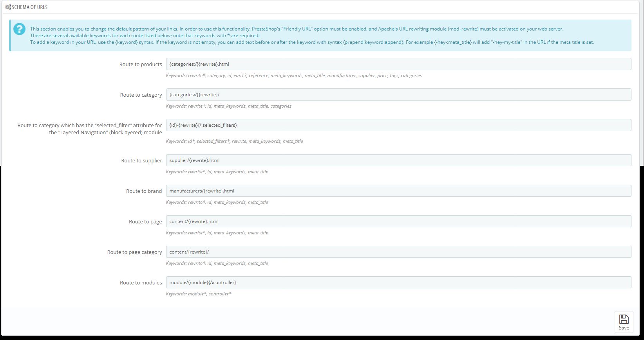The width and height of the screenshot is (644, 340).
Task: Click the "Route to brand" label
Action: coord(144,191)
